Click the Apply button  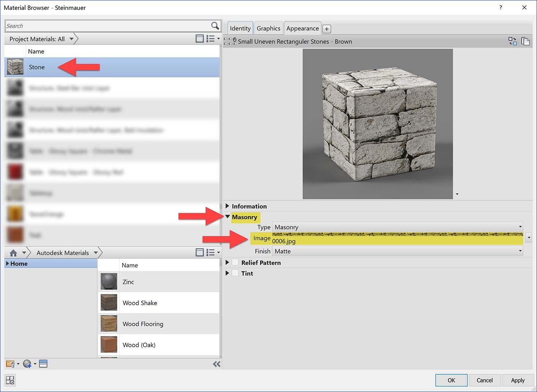pos(518,380)
